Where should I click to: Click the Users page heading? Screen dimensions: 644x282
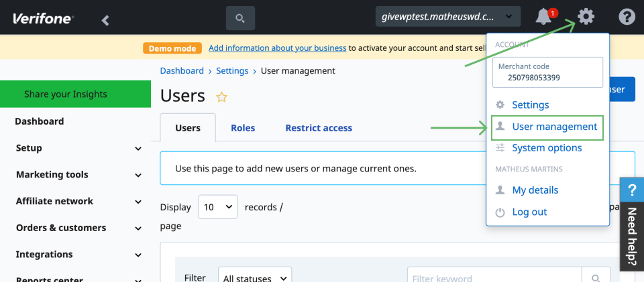(x=182, y=96)
